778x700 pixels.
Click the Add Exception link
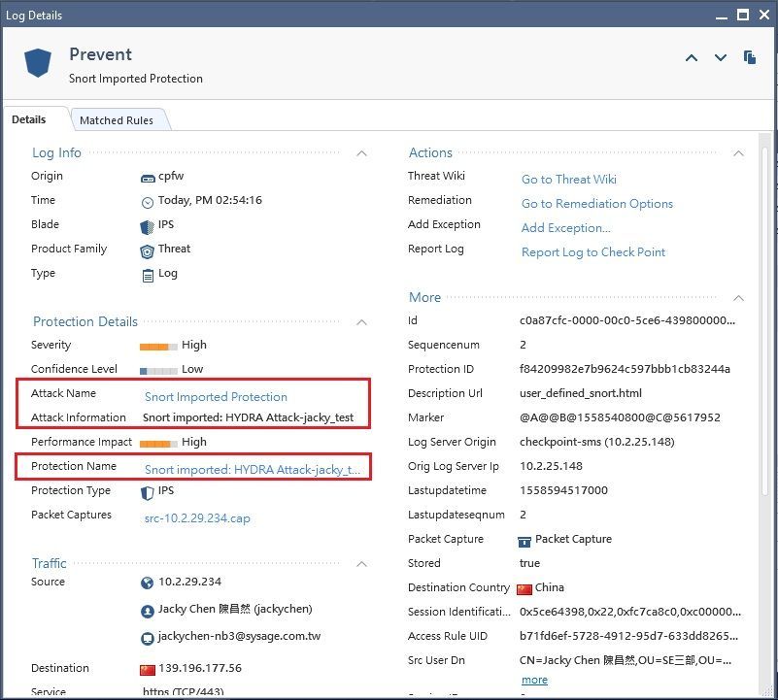coord(565,228)
